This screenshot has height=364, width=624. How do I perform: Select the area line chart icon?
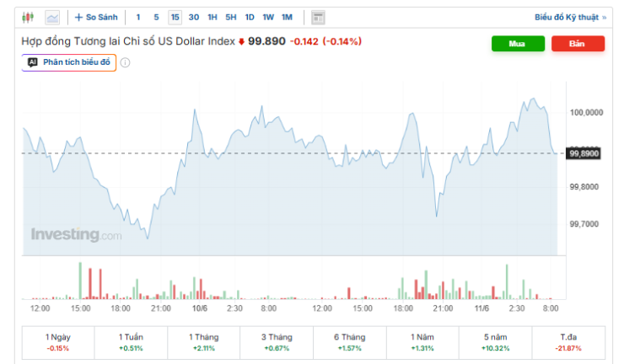[52, 18]
